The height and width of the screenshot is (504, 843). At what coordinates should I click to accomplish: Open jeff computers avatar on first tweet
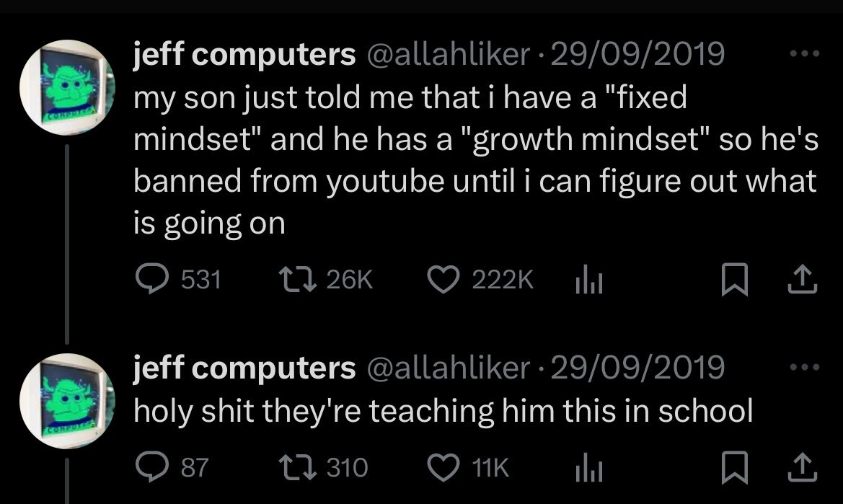pos(67,87)
